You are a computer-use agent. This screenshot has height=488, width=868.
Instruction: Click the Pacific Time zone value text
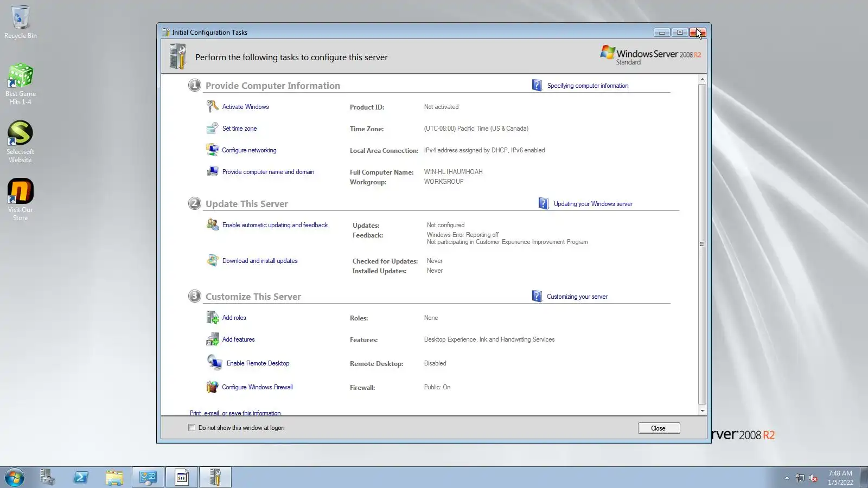coord(476,129)
